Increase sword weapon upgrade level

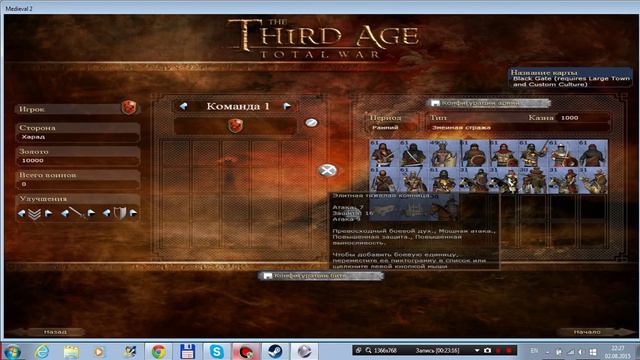(91, 213)
